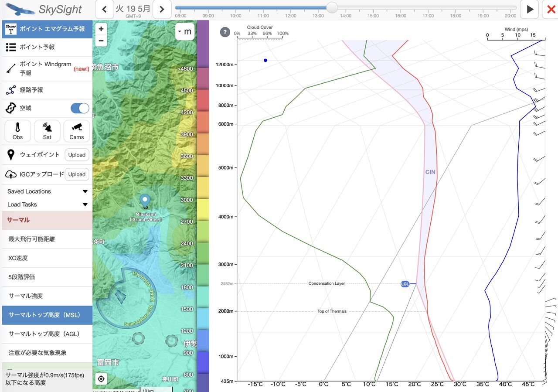Click the 12000m altitude axis label
Viewport: 558px width, 392px height.
(x=225, y=65)
